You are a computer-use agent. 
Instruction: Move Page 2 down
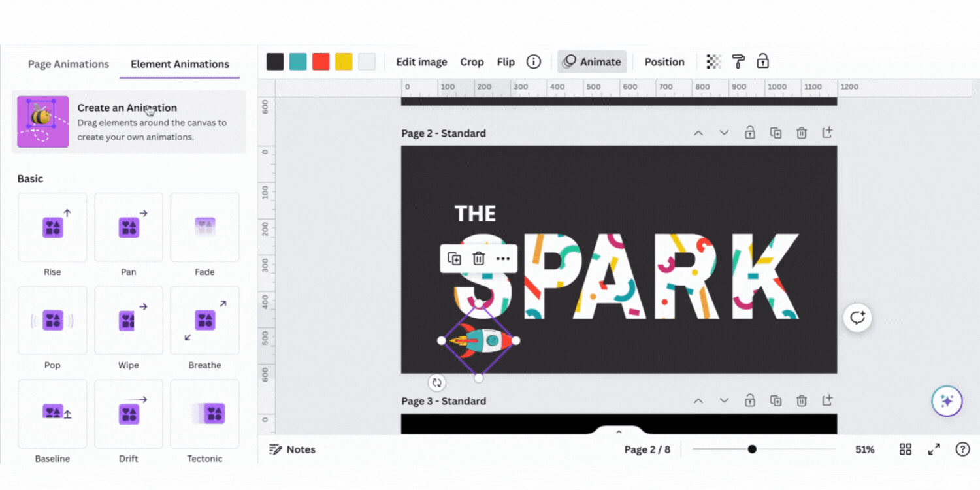(x=724, y=133)
